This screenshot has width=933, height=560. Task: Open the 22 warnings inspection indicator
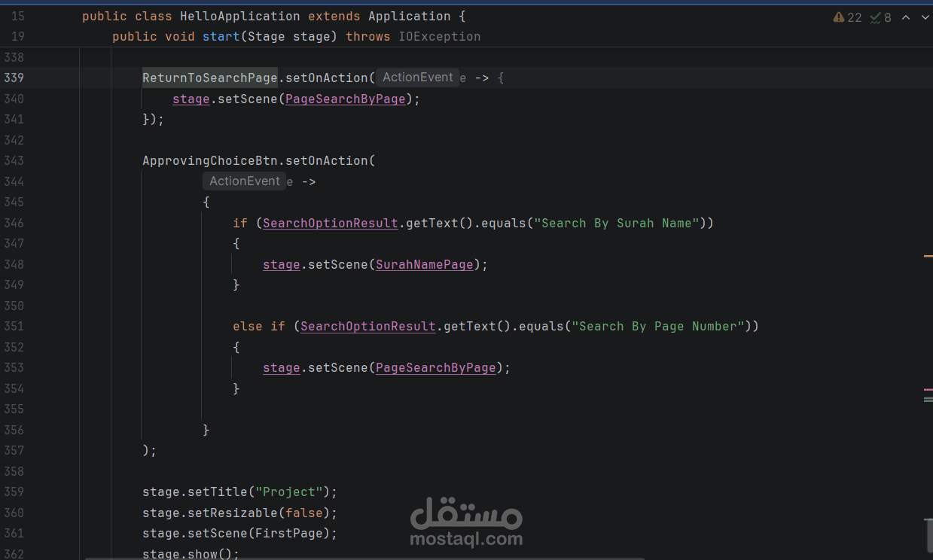point(847,17)
